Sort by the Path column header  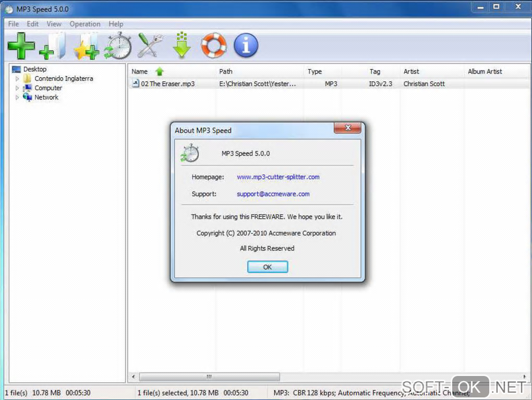tap(260, 72)
